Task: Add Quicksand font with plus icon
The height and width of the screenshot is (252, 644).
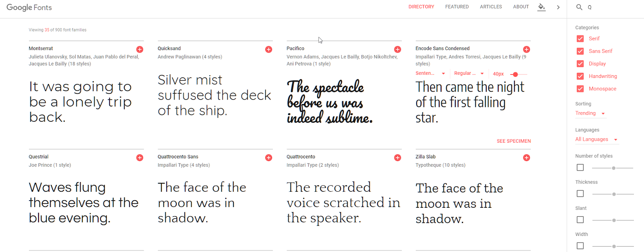Action: 268,49
